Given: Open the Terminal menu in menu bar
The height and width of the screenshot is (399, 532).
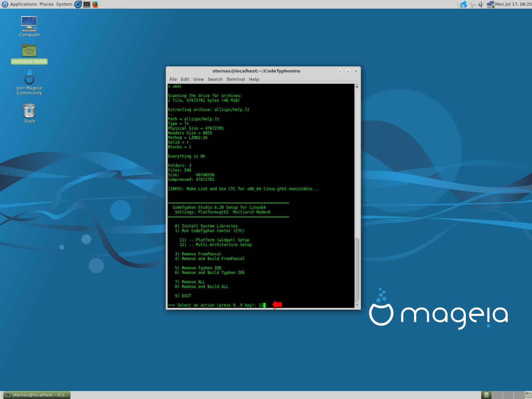Looking at the screenshot, I should coord(235,79).
